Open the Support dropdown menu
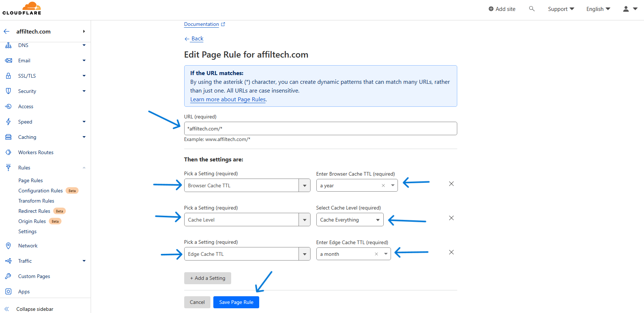644x313 pixels. coord(561,9)
